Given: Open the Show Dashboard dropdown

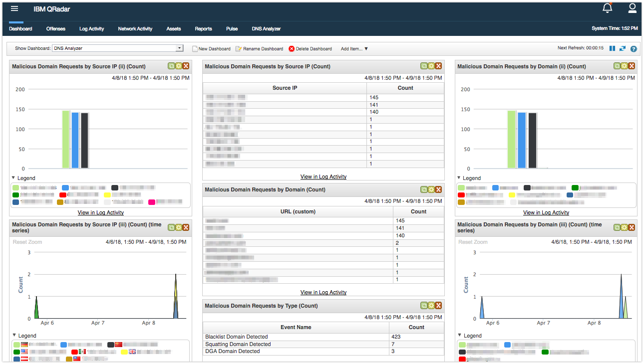Looking at the screenshot, I should [180, 48].
